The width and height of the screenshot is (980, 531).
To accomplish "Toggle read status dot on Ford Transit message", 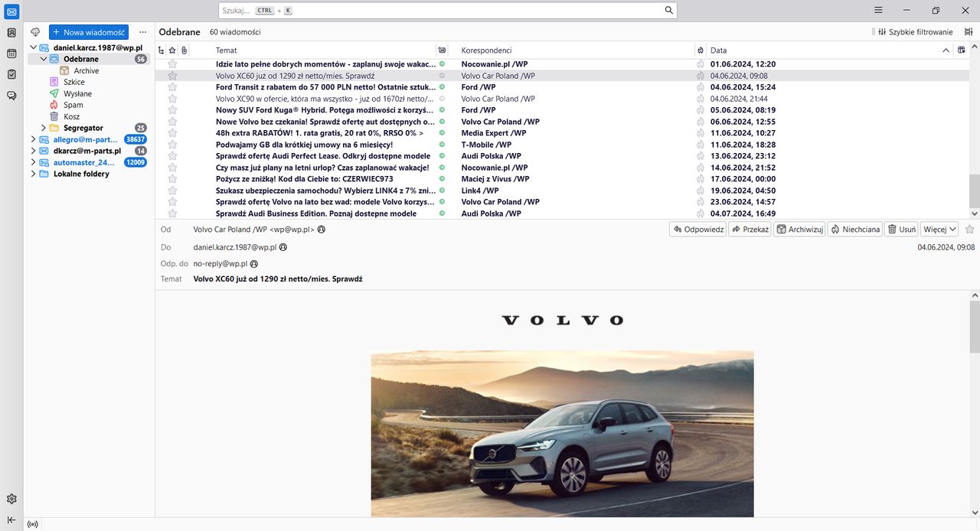I will point(442,87).
